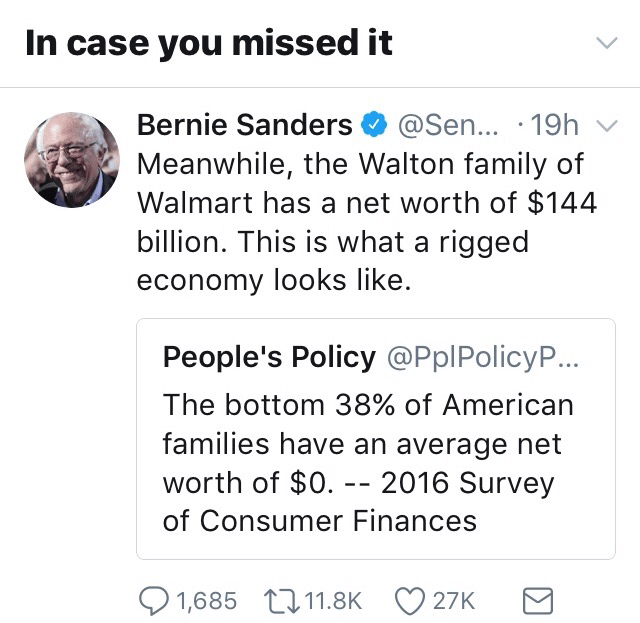Tap the 27K likes count
The image size is (640, 623).
pos(453,600)
